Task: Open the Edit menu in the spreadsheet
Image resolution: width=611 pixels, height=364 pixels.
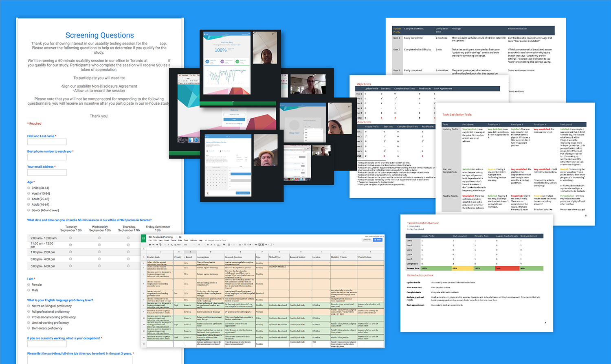Action: point(155,240)
